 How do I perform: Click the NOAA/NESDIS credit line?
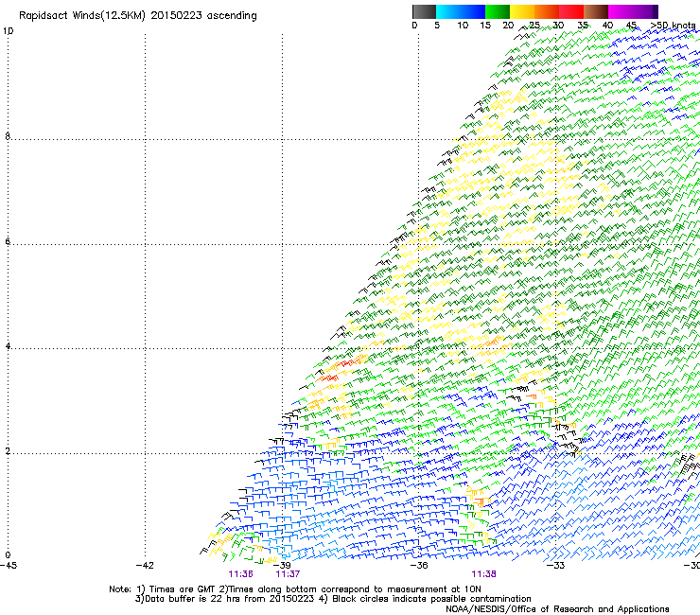(x=557, y=609)
